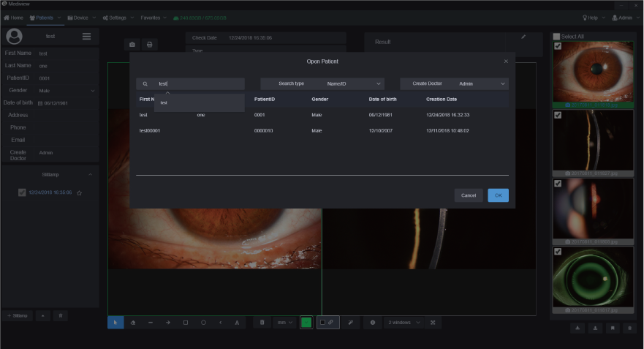Click the star icon next to exam date
This screenshot has width=644, height=349.
pyautogui.click(x=79, y=193)
